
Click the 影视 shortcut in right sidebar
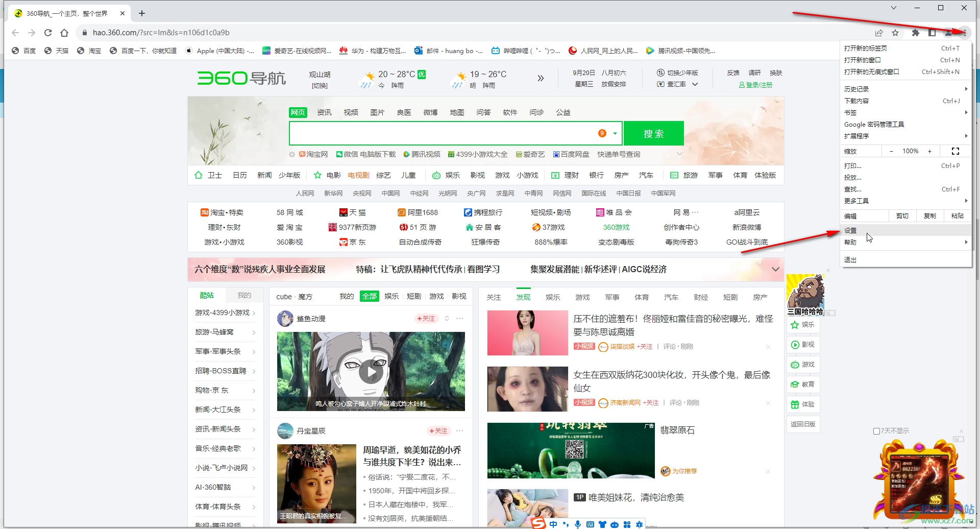(803, 345)
